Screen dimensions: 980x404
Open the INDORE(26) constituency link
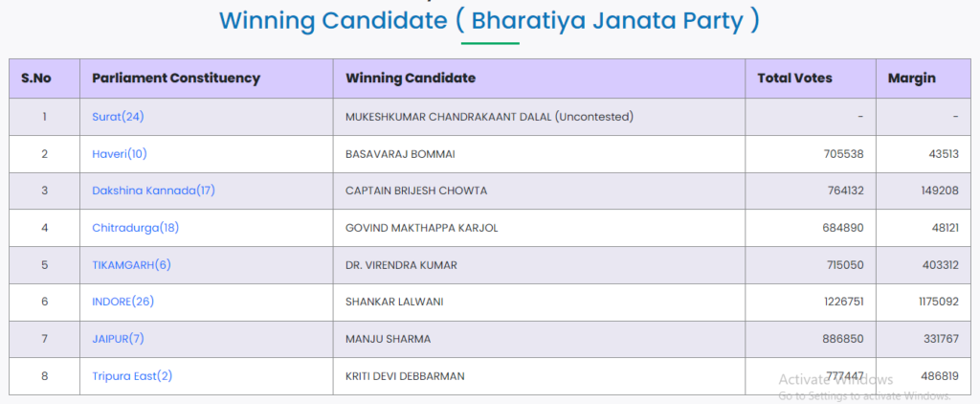pos(122,302)
